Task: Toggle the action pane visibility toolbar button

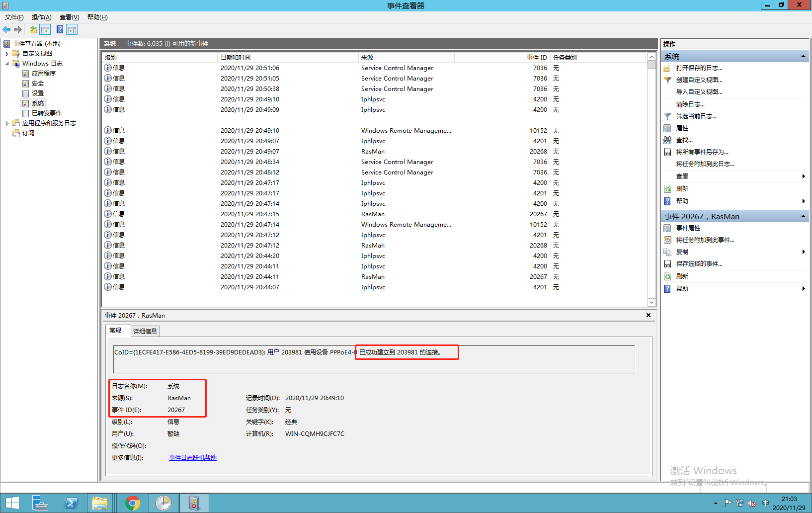Action: pyautogui.click(x=72, y=29)
